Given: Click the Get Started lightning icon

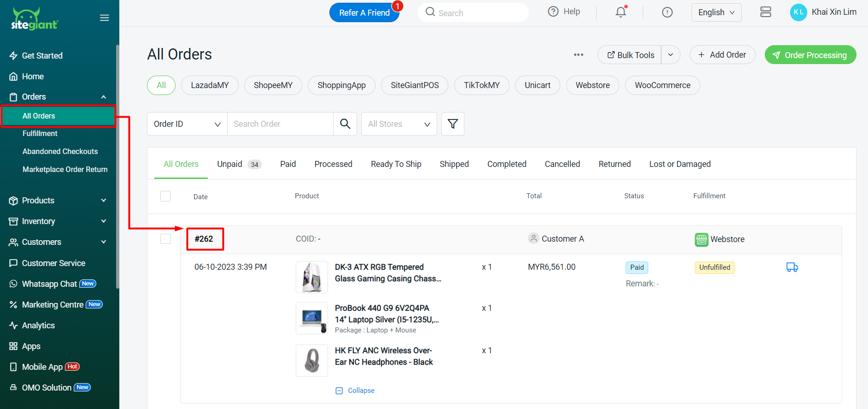Looking at the screenshot, I should point(13,56).
